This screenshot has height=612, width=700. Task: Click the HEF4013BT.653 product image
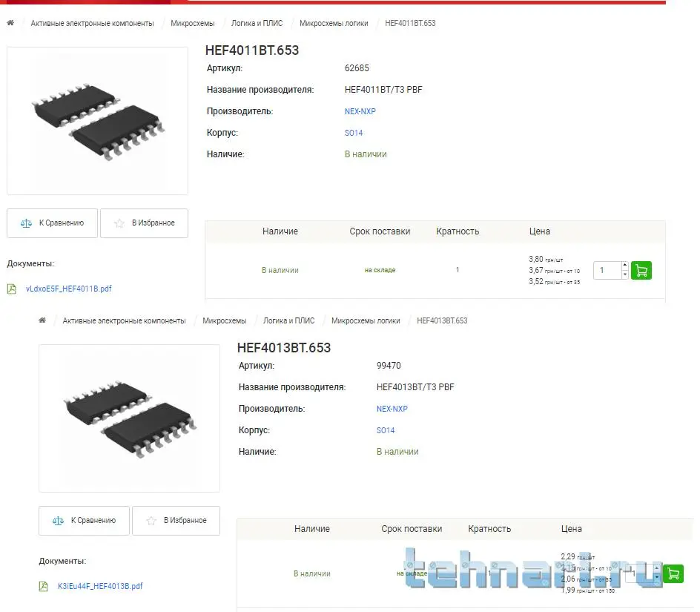129,418
